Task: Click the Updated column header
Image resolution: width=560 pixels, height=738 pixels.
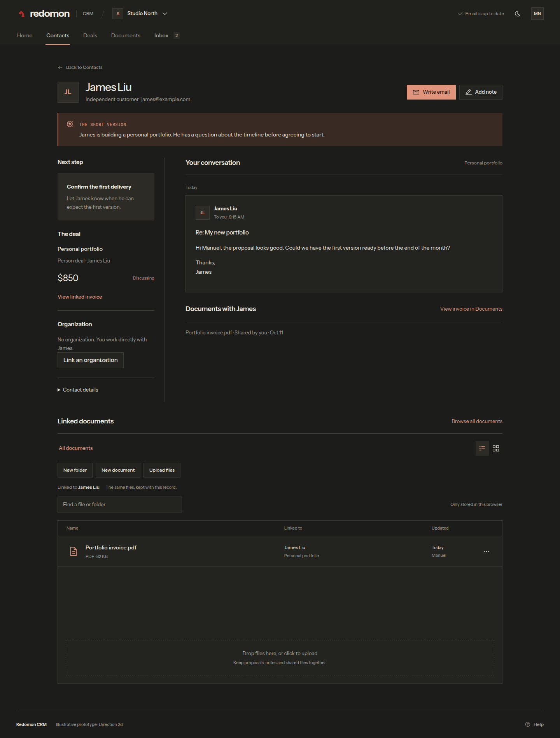Action: coord(440,528)
